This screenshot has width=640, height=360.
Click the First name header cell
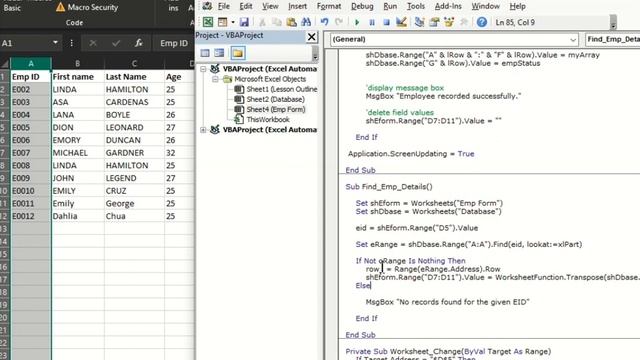pyautogui.click(x=78, y=77)
